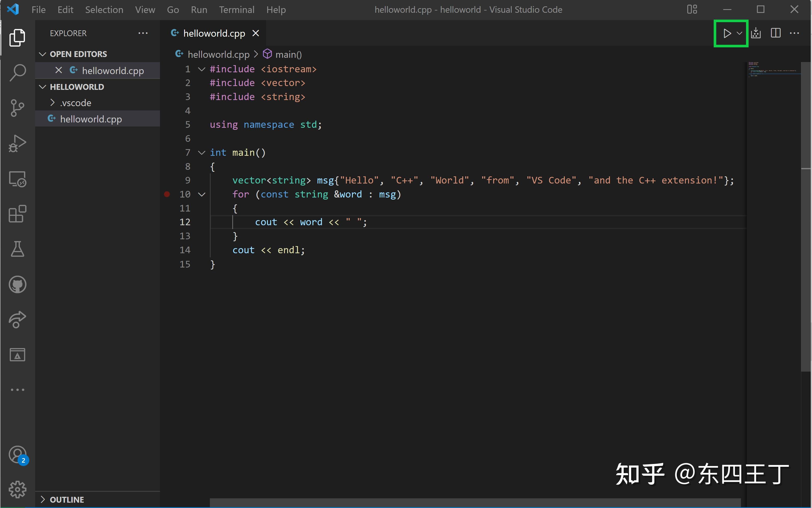Click the minimap code preview
812x508 pixels.
(773, 69)
